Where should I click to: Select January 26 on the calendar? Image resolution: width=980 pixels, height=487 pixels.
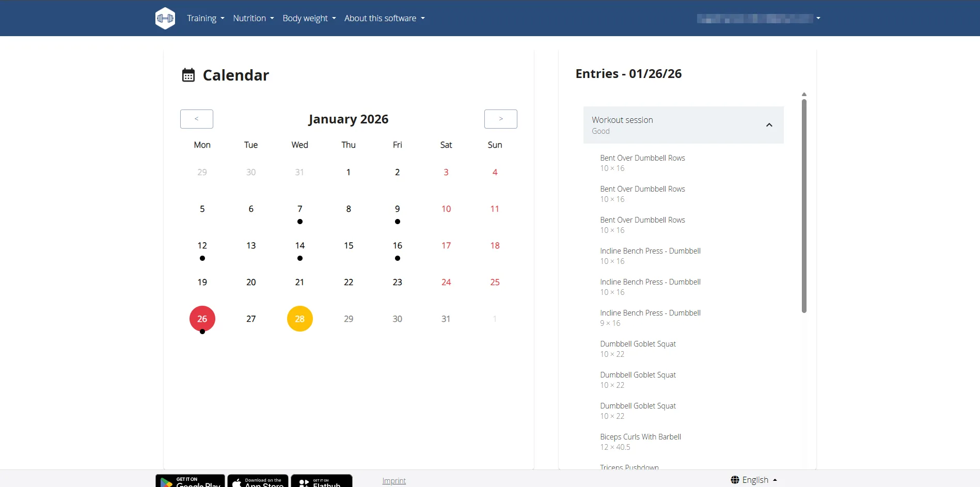(x=202, y=319)
